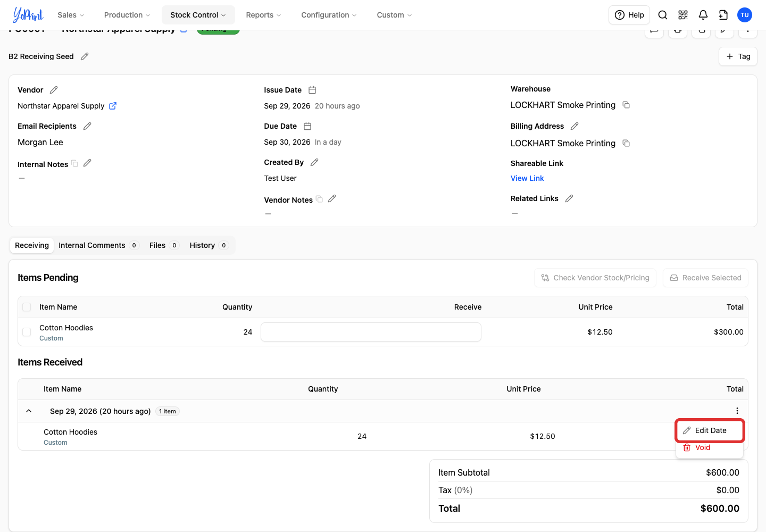766x532 pixels.
Task: Open the Internal Comments tab
Action: click(x=98, y=245)
